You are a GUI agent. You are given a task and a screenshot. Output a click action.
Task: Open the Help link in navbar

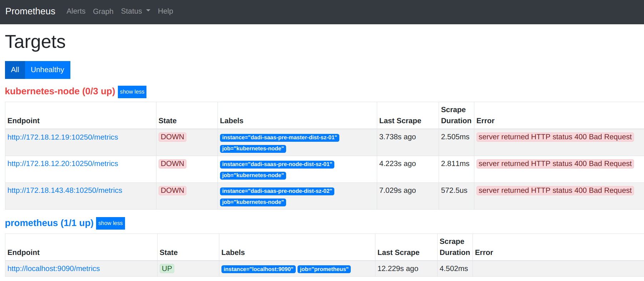[x=165, y=11]
